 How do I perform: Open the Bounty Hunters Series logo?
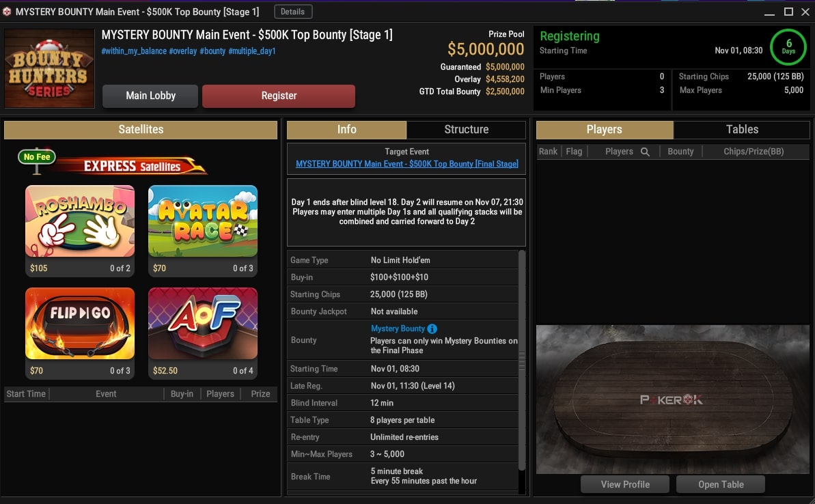[x=49, y=68]
